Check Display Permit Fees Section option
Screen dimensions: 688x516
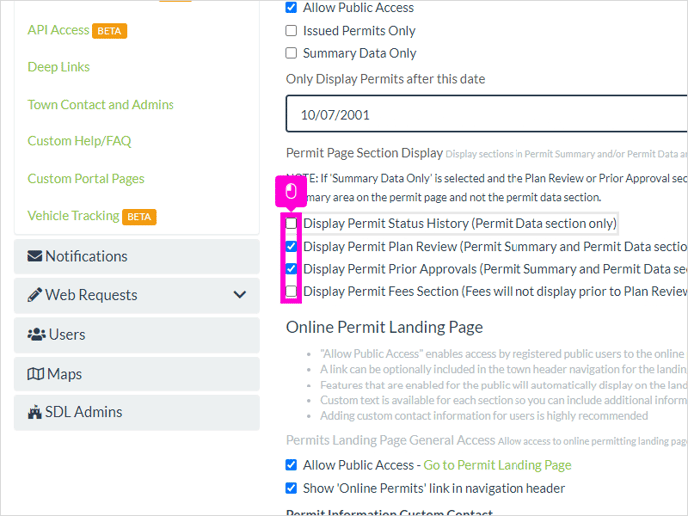(291, 291)
